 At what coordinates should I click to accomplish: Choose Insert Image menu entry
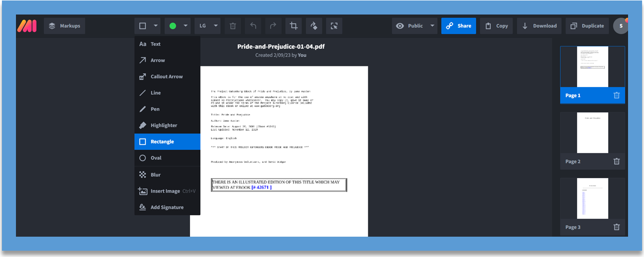167,191
